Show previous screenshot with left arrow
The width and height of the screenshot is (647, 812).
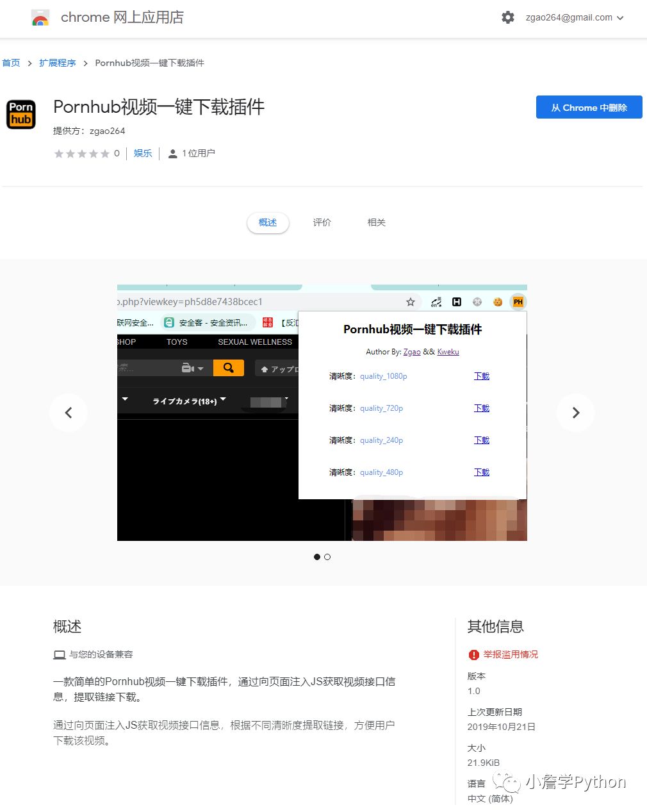click(x=69, y=413)
